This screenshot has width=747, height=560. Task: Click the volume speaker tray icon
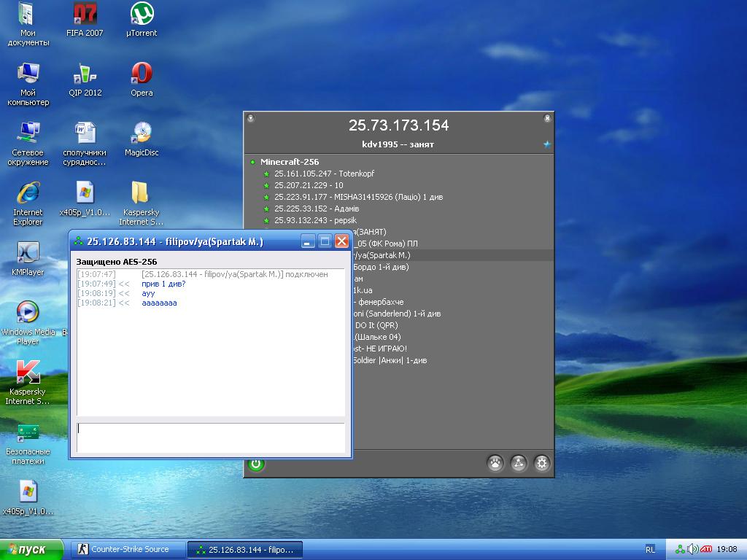point(692,549)
